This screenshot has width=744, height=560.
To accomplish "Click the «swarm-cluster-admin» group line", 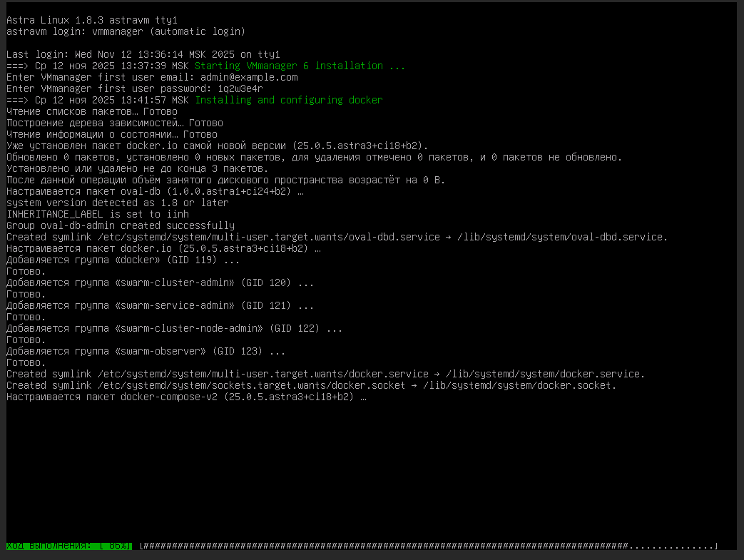I will [160, 282].
